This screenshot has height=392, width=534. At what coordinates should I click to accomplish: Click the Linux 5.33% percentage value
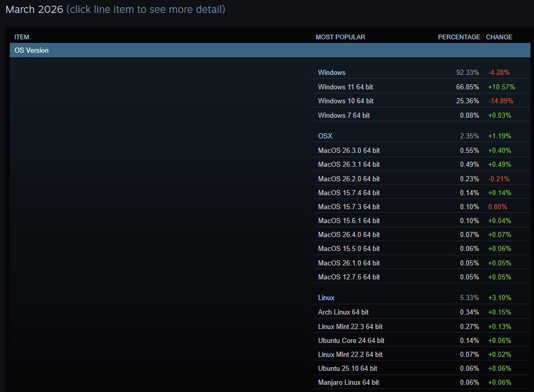(x=469, y=297)
